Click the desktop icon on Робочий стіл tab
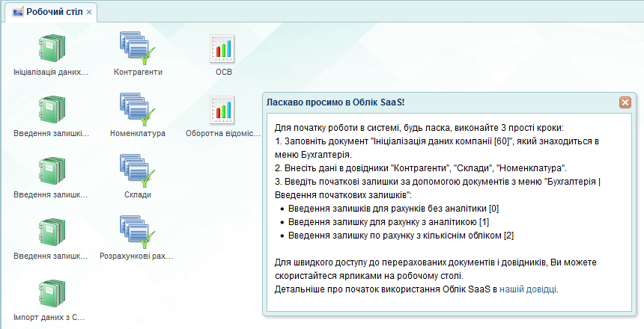Viewport: 644px width, 329px height. [x=18, y=12]
